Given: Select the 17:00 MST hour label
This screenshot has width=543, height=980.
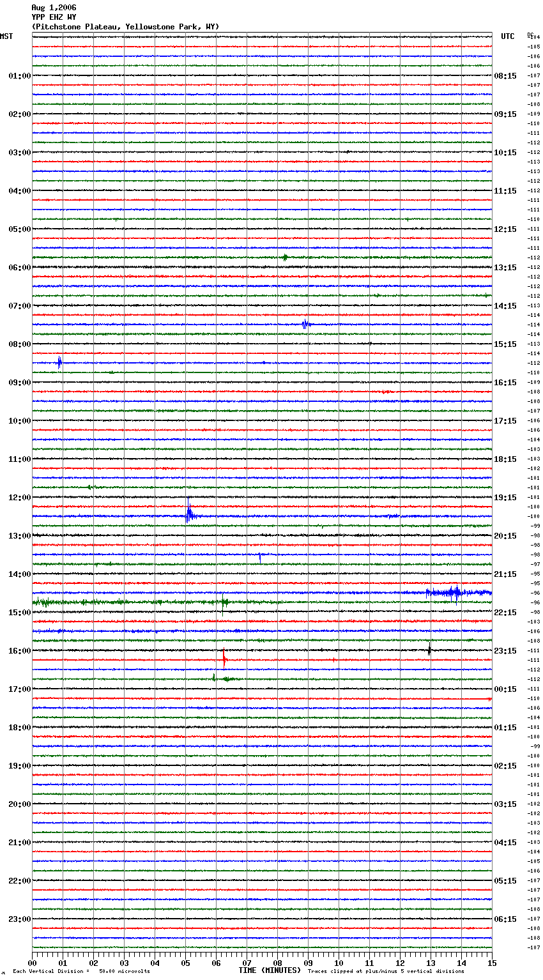Looking at the screenshot, I should (20, 689).
